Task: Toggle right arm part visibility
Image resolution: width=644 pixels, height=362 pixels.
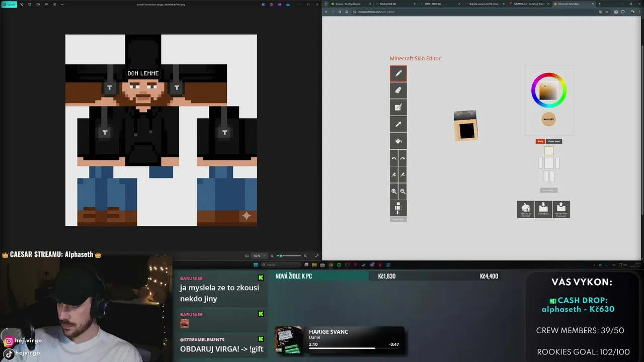Action: point(557,163)
